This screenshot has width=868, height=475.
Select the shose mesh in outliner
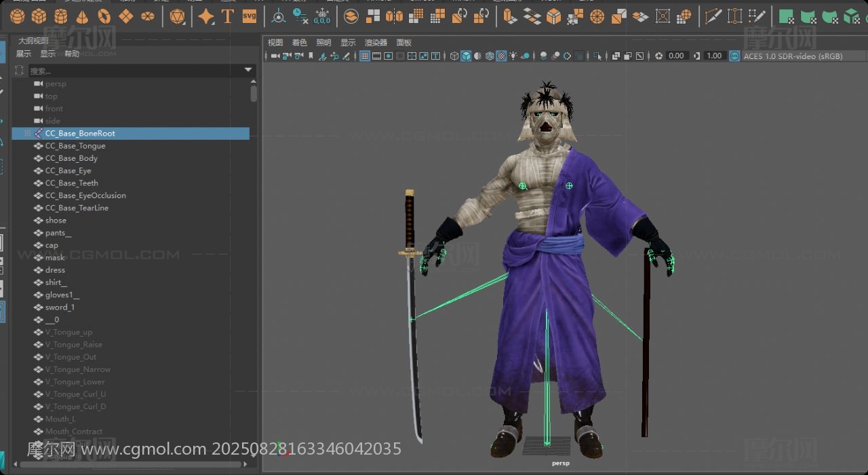pos(56,221)
